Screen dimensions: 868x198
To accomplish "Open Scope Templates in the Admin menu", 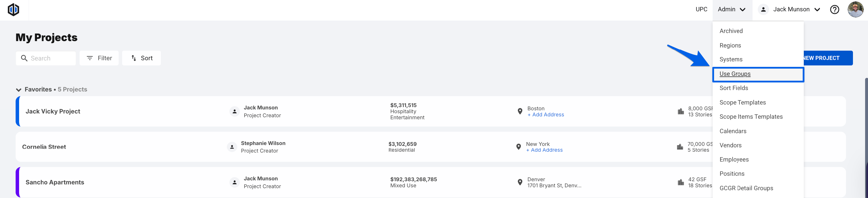I will pyautogui.click(x=742, y=102).
